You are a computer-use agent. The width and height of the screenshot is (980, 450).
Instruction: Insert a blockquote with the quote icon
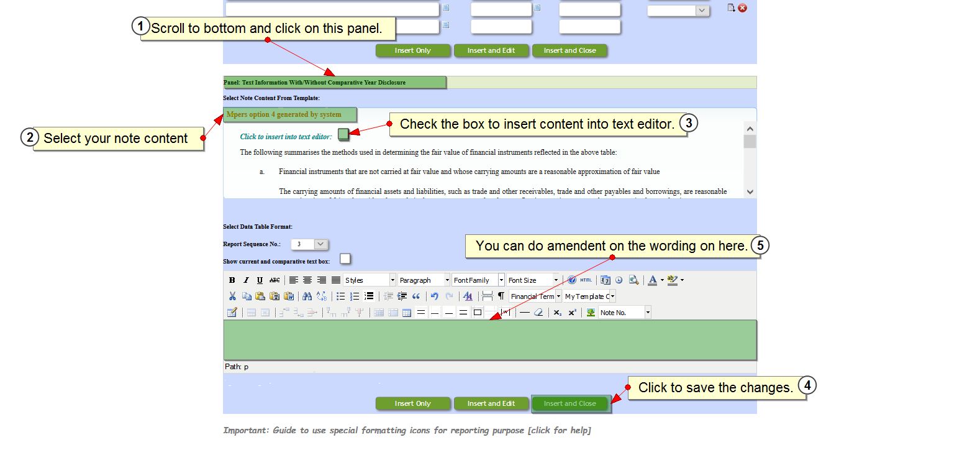(x=416, y=296)
